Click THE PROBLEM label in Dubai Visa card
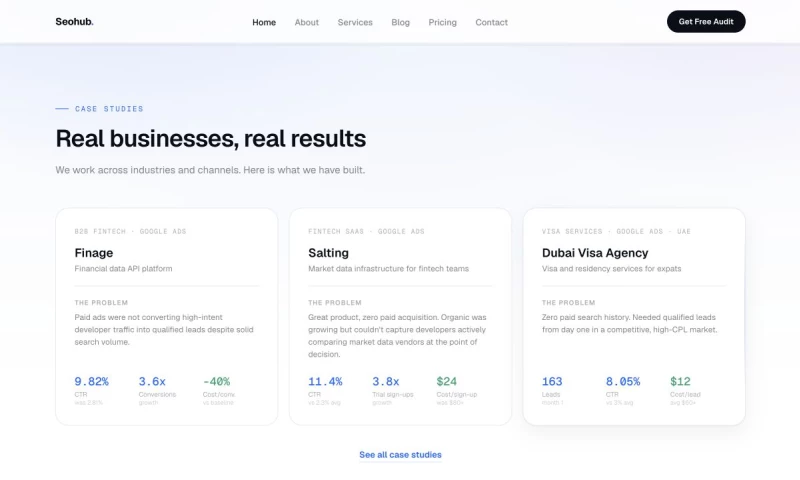Image resolution: width=800 pixels, height=480 pixels. tap(568, 302)
